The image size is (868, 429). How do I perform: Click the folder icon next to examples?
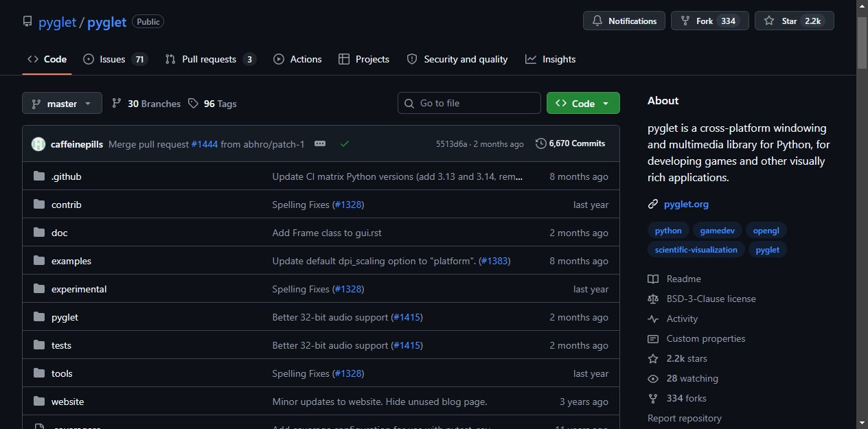pos(39,261)
